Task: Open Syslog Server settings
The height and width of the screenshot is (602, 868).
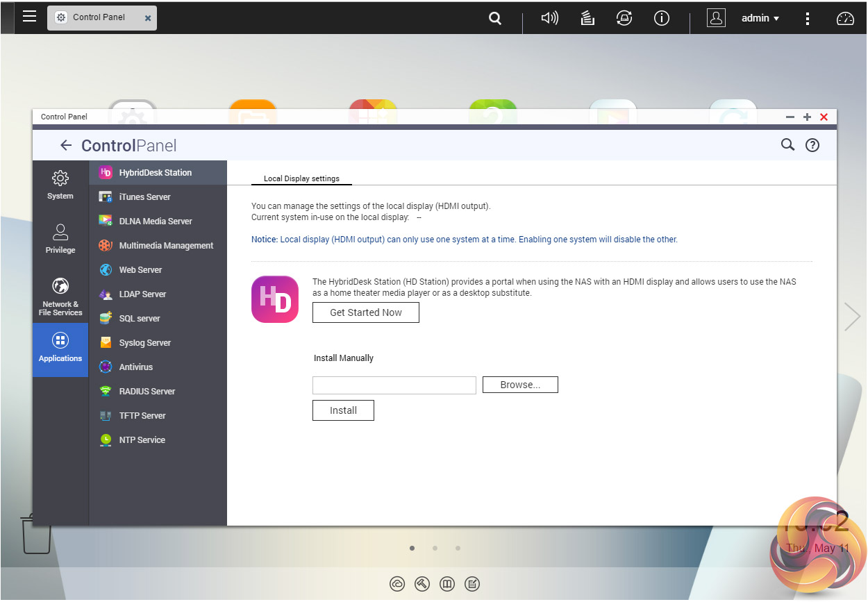Action: (x=158, y=343)
